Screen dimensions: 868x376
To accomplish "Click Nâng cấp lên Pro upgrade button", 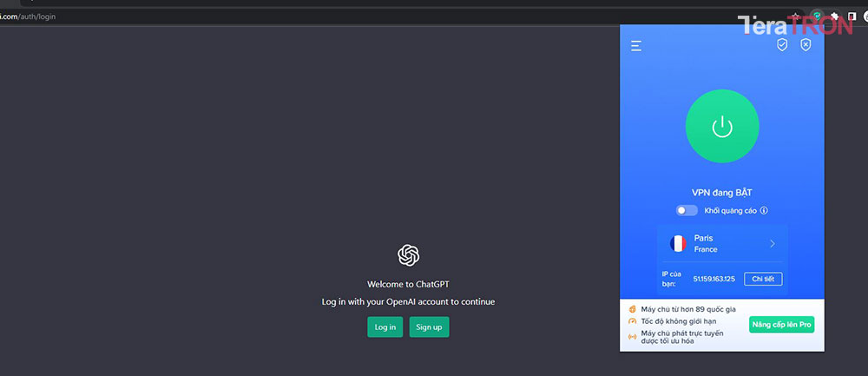I will tap(782, 325).
